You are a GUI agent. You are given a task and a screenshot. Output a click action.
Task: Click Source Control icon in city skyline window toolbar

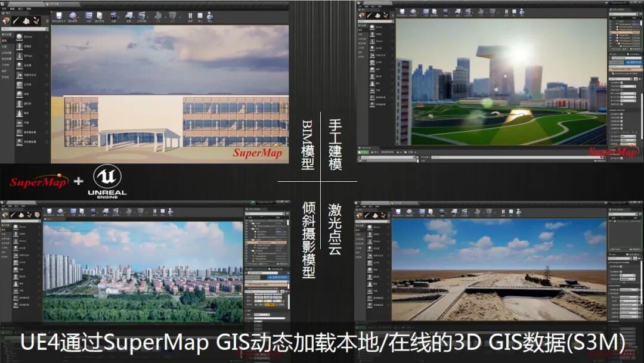coord(413,12)
